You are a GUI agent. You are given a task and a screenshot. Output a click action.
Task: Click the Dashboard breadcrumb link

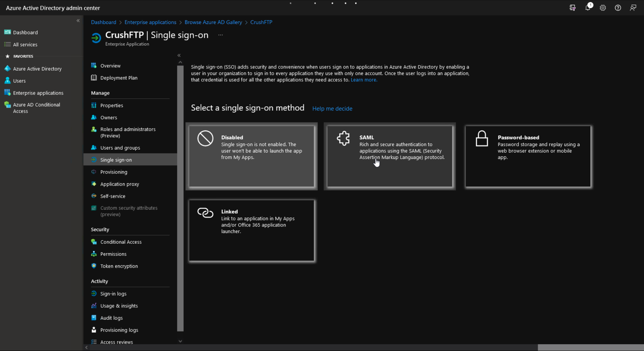104,22
